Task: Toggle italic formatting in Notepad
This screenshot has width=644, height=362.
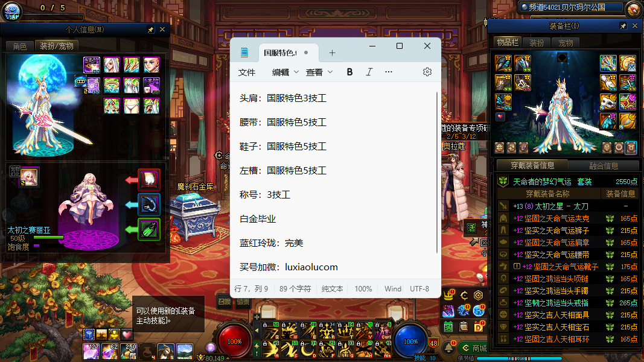Action: 369,72
